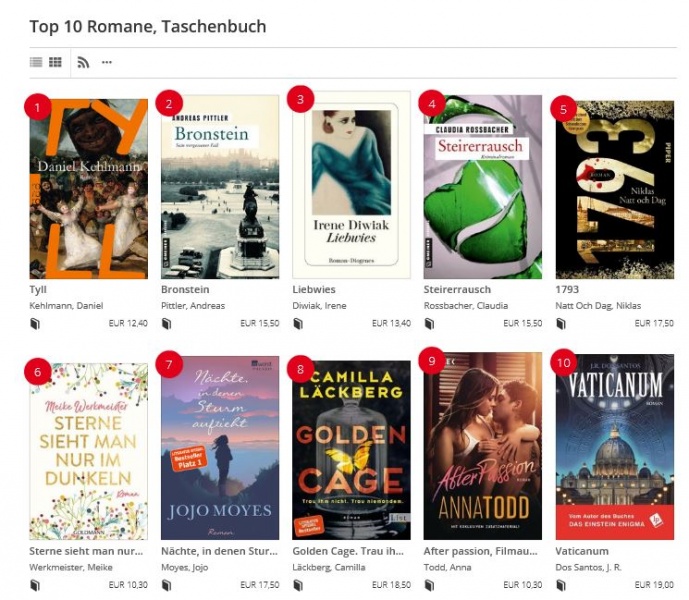Click the book format icon under Bronstein
Viewport: 689px width, 600px height.
[167, 324]
